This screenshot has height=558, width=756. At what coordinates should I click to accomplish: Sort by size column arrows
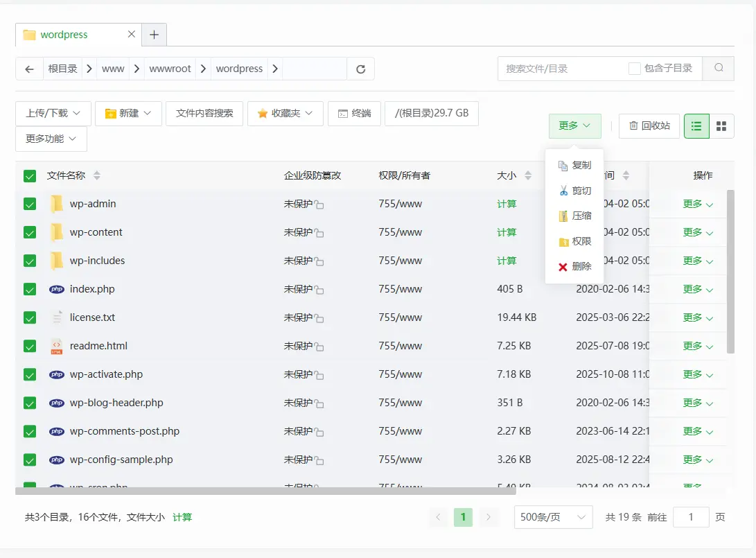pos(528,175)
